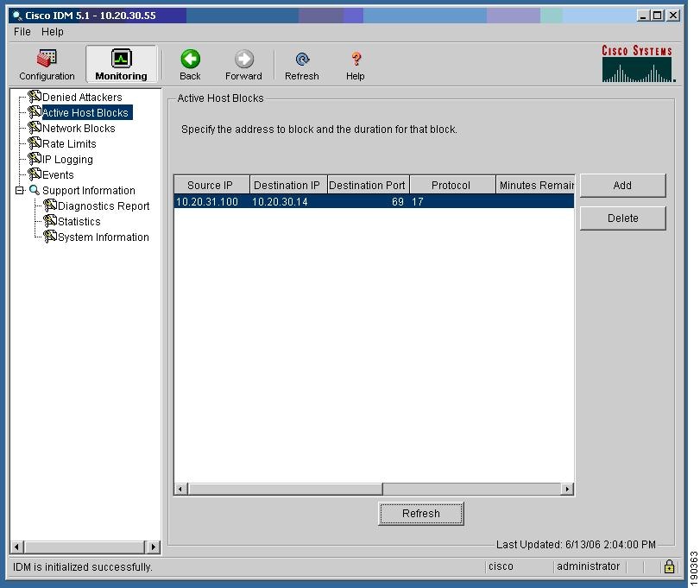The height and width of the screenshot is (588, 700).
Task: Sort by the Minutes Remaining column header
Action: click(535, 185)
